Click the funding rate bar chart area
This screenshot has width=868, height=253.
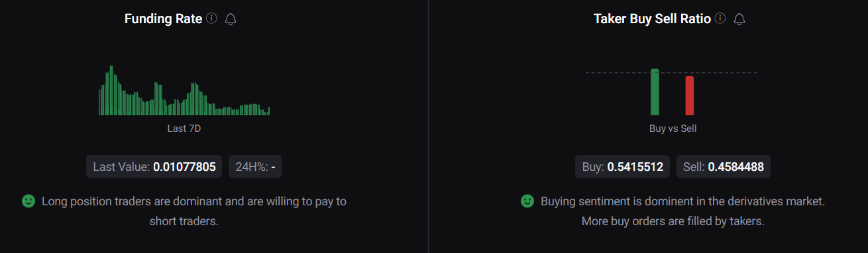pyautogui.click(x=184, y=91)
